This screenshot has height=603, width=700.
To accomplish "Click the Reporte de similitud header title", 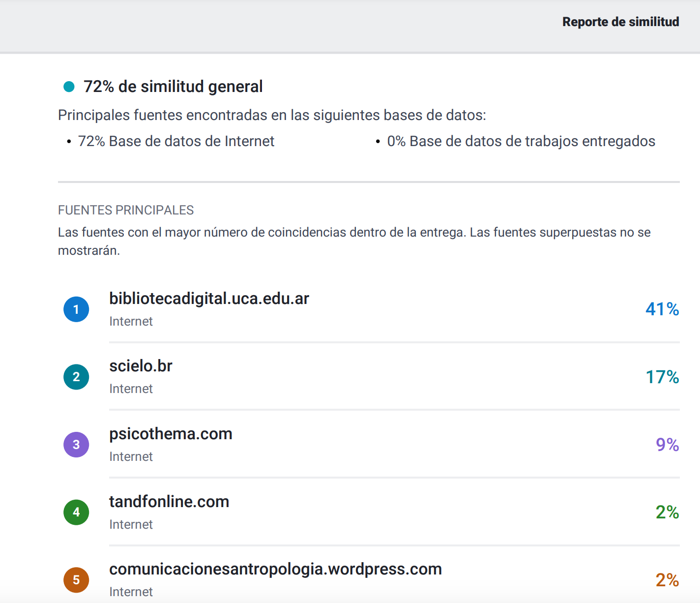I will click(620, 22).
